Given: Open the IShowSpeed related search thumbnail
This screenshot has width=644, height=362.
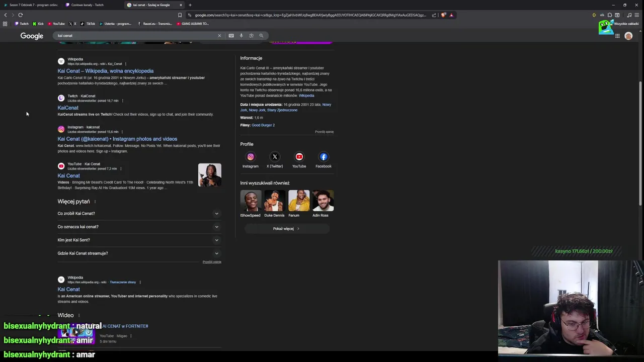Looking at the screenshot, I should pos(250,201).
